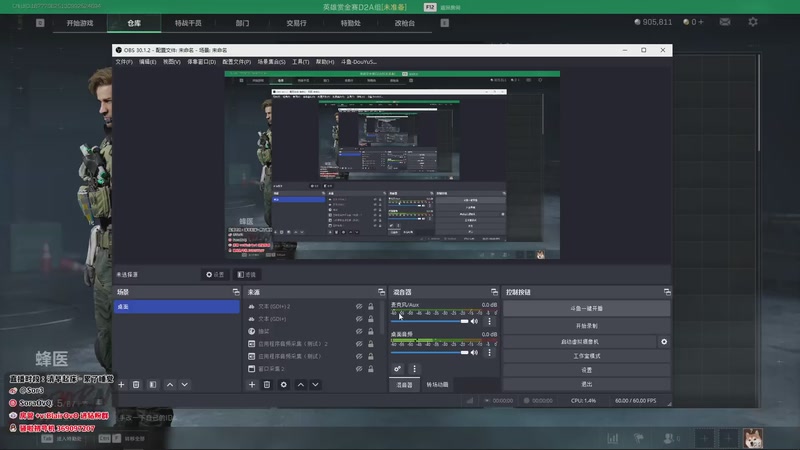The image size is (800, 450).
Task: Undock the 控制按钮 panel
Action: pyautogui.click(x=667, y=292)
